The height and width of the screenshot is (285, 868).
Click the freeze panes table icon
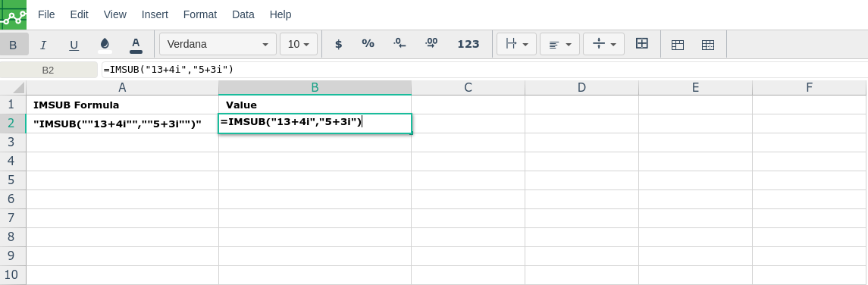(678, 45)
